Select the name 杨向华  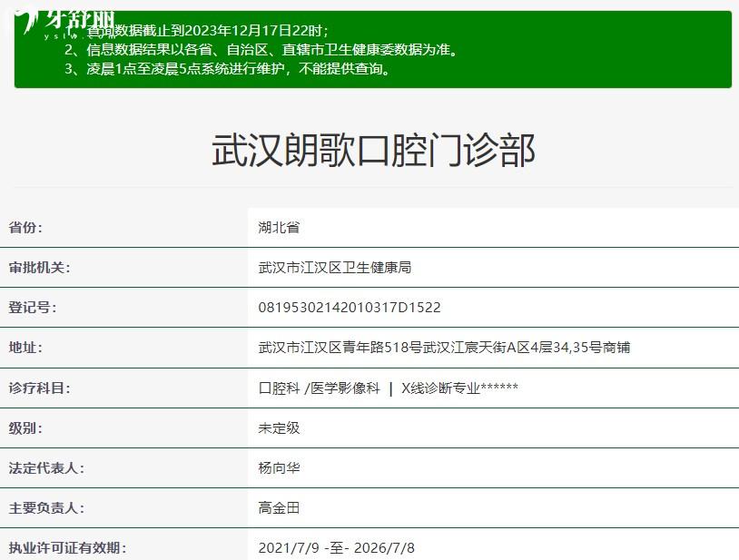tap(279, 468)
